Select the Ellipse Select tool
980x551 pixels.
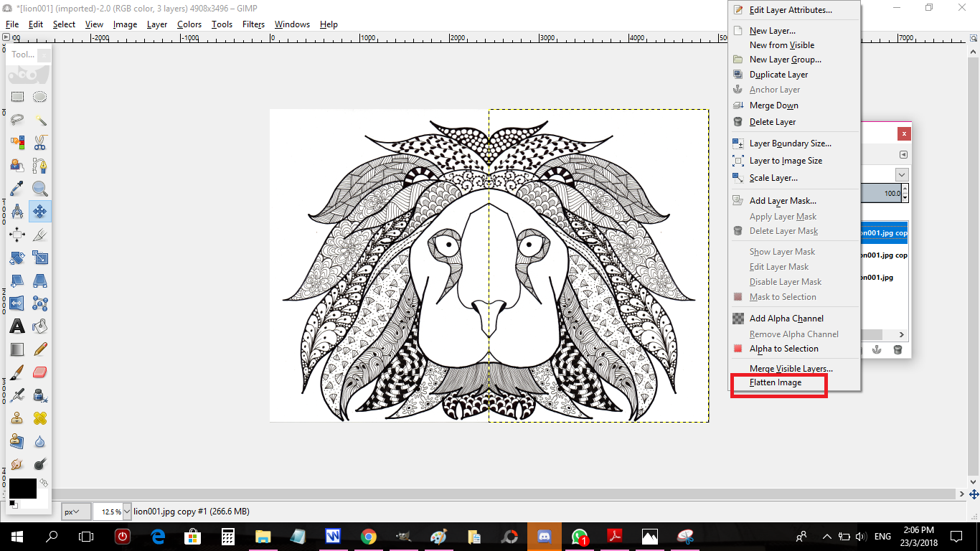[x=40, y=97]
